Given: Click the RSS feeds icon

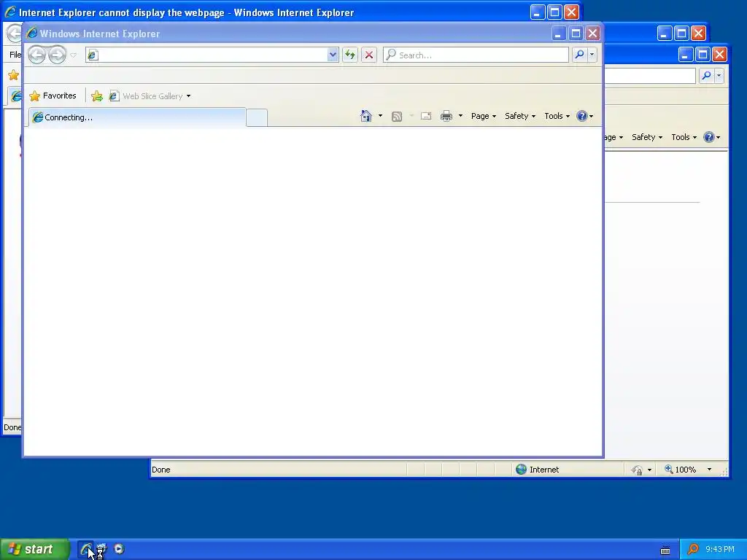Looking at the screenshot, I should click(396, 116).
